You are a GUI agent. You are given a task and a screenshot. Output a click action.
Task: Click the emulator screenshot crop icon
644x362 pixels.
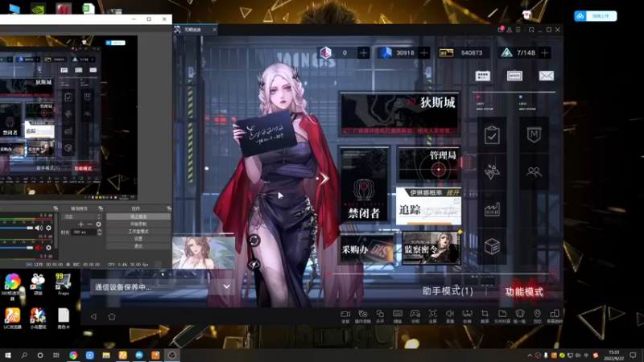pos(485,316)
